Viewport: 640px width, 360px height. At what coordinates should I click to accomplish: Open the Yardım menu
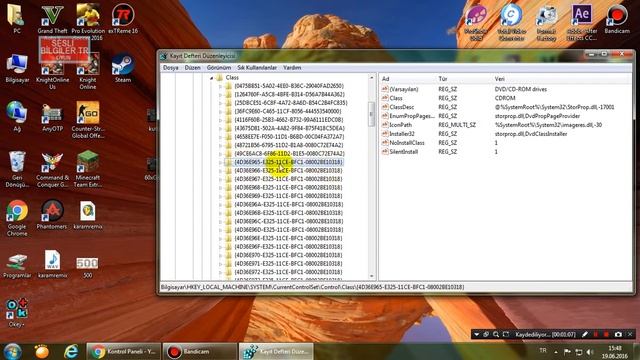[x=292, y=68]
